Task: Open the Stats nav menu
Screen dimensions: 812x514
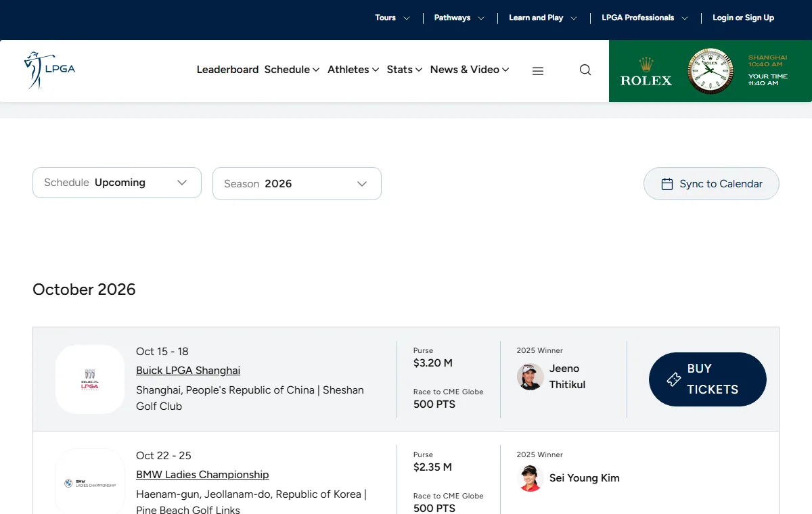Action: 405,70
